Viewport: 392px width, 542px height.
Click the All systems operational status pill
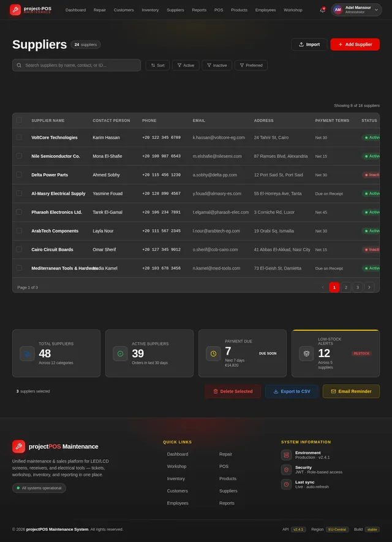tap(39, 488)
